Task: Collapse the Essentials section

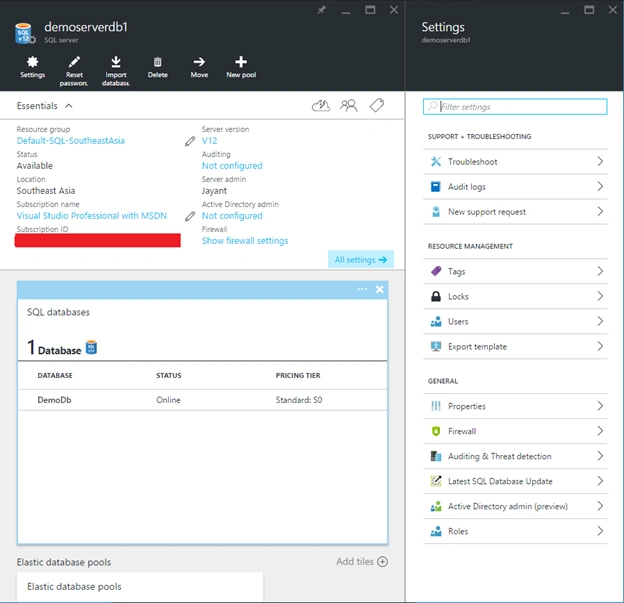Action: coord(69,106)
